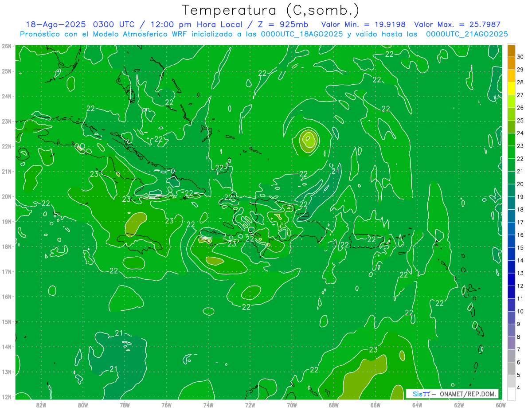532x411 pixels.
Task: Click the 62W longitude label
Action: click(459, 405)
